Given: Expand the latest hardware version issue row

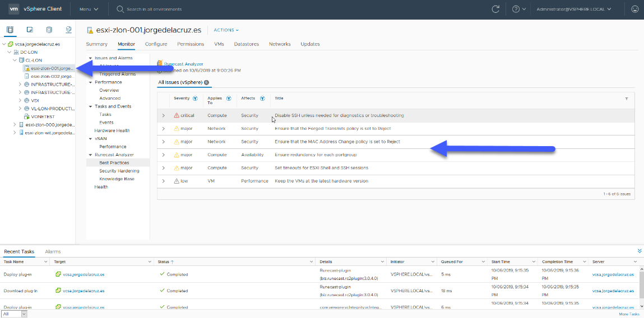Looking at the screenshot, I should coord(164,181).
